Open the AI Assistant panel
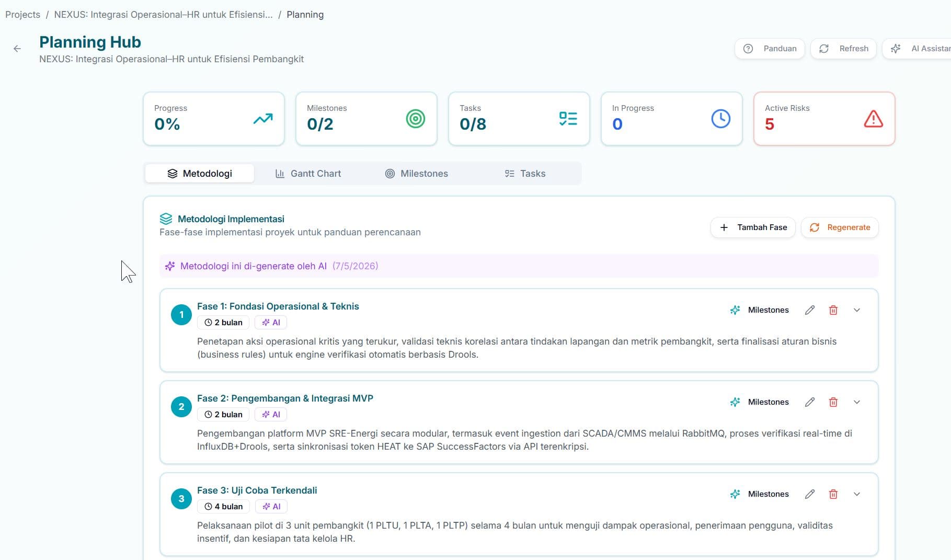 tap(918, 49)
